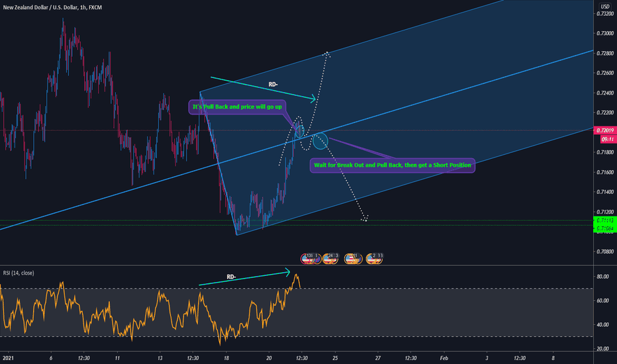Click the date 27 on time axis
Screen dimensions: 617x364
[x=378, y=358]
